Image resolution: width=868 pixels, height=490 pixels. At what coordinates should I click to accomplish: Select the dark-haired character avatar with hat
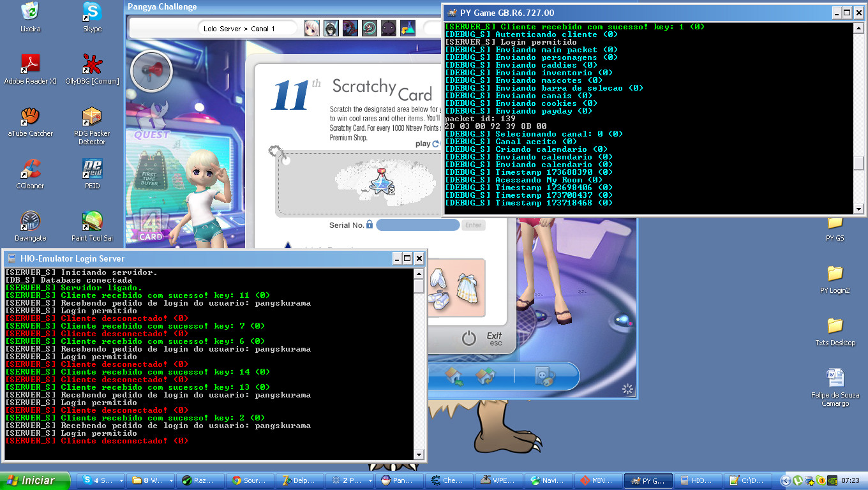pyautogui.click(x=331, y=28)
